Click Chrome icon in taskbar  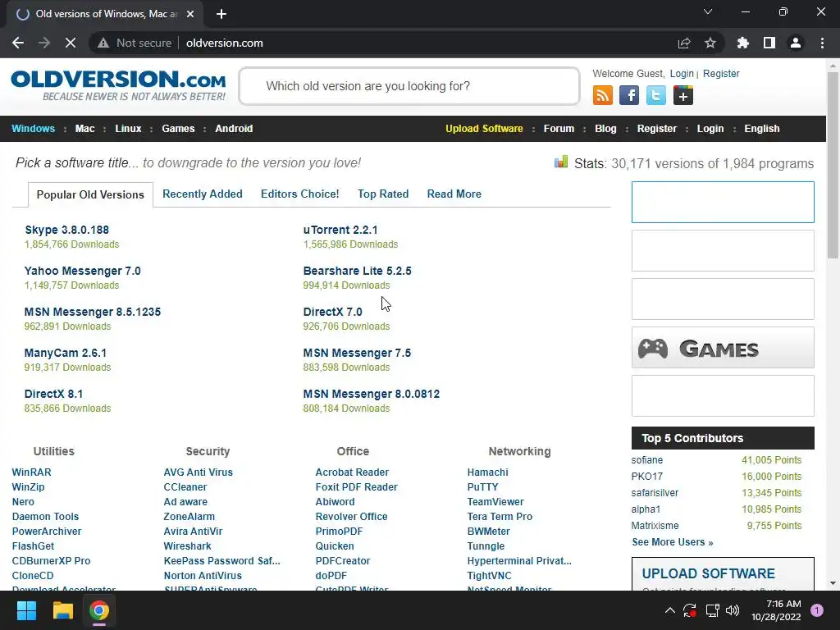coord(99,610)
